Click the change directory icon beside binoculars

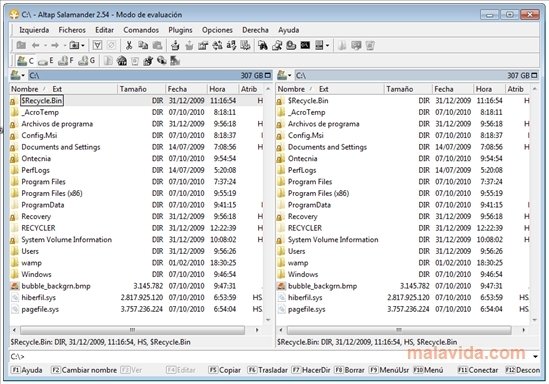point(277,45)
